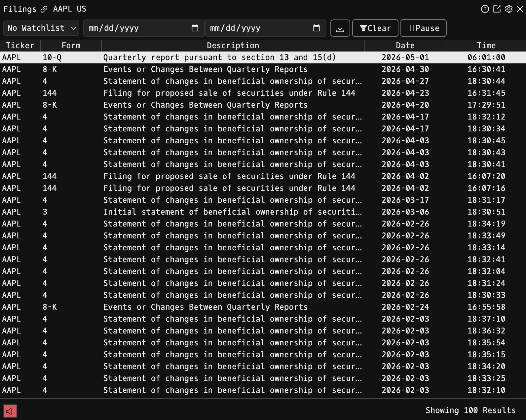Viewport: 526px width, 420px height.
Task: Select the Form 4 filing at 18:35:54
Action: 263,343
